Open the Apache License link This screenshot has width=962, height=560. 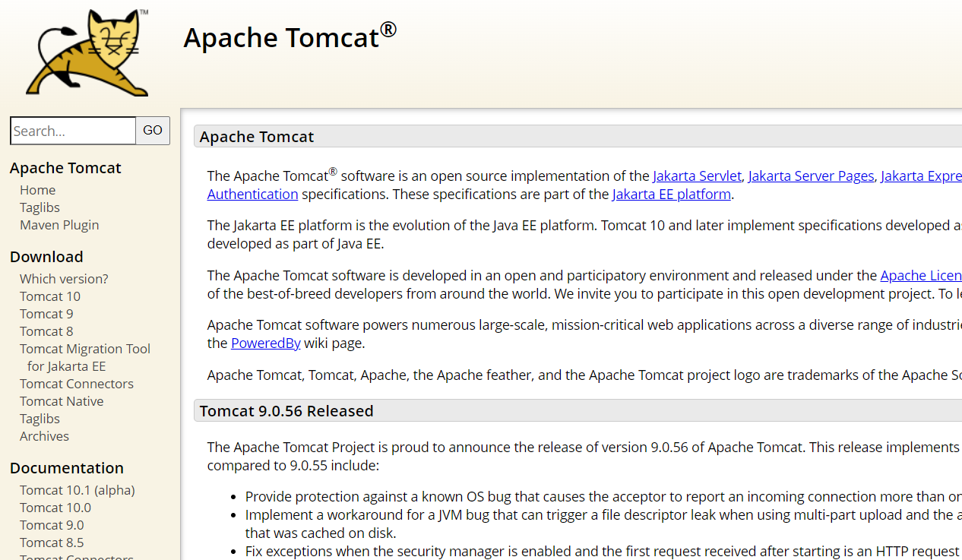tap(921, 276)
